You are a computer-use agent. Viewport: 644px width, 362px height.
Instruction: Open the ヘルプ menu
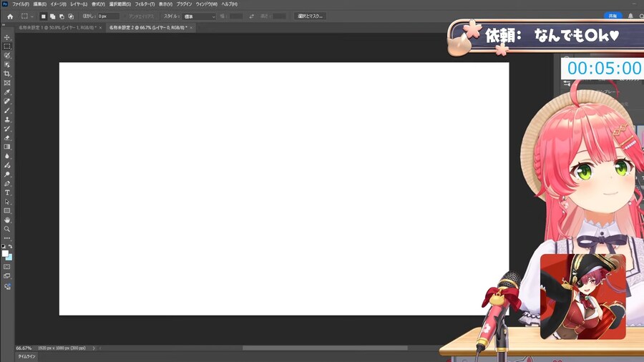(x=229, y=4)
